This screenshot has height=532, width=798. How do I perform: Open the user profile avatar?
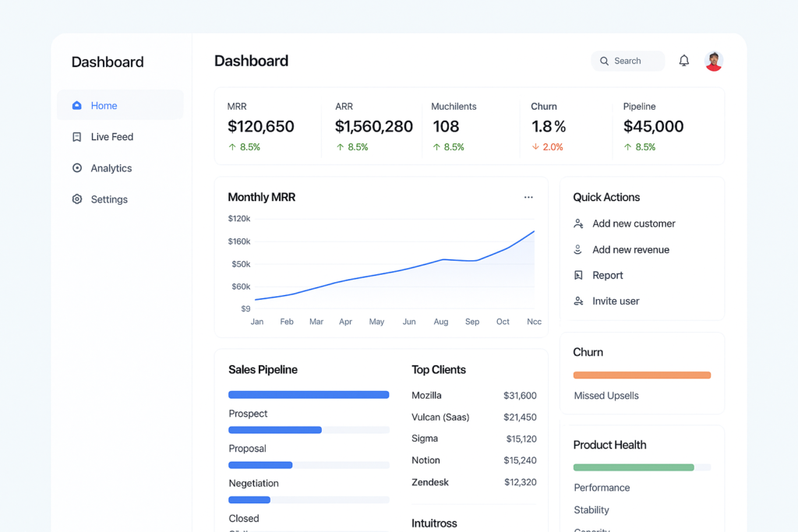713,61
